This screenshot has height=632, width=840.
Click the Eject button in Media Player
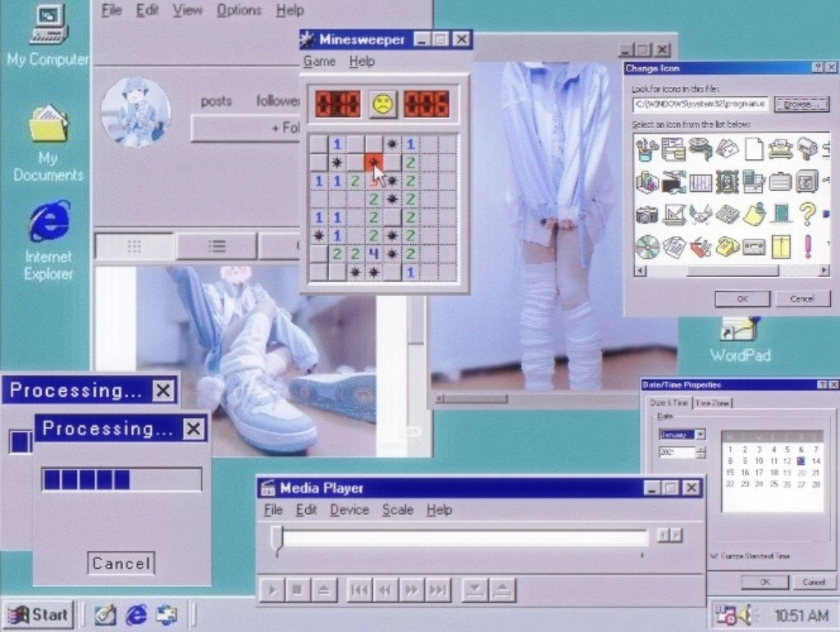(323, 590)
